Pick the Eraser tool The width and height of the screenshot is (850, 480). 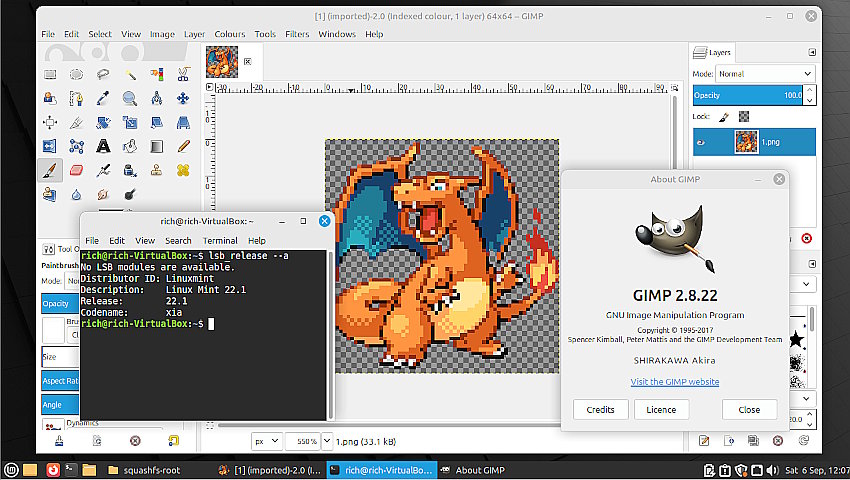pos(77,170)
